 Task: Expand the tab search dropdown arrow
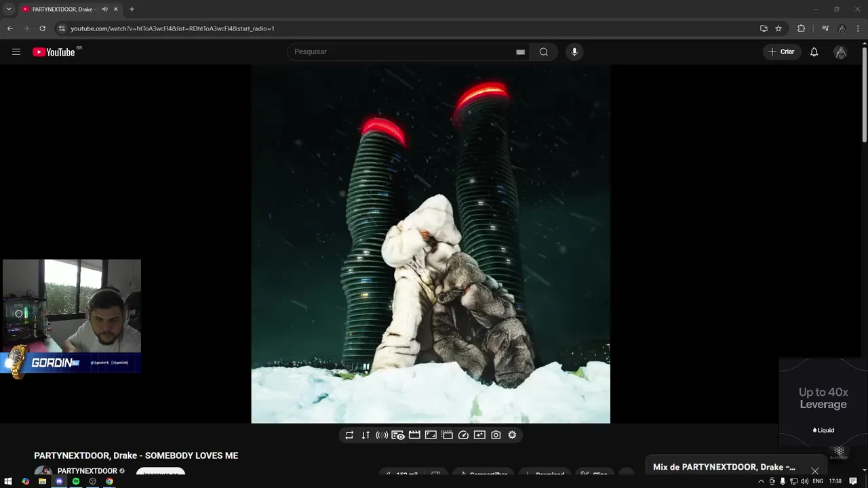click(9, 9)
